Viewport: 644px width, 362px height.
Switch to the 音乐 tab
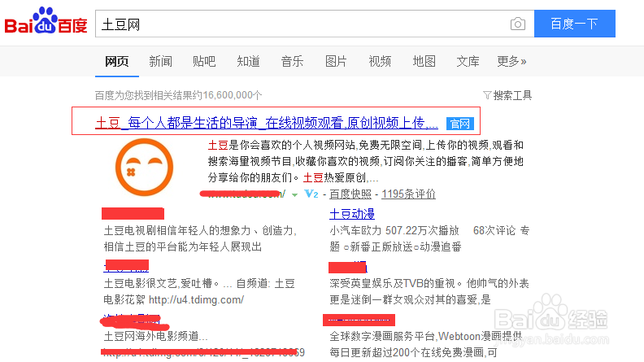(x=292, y=62)
